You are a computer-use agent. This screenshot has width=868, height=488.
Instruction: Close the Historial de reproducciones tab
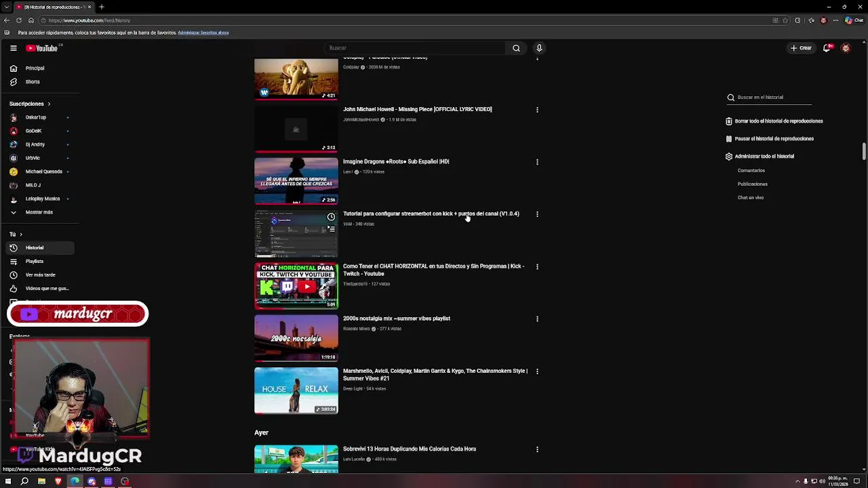90,7
